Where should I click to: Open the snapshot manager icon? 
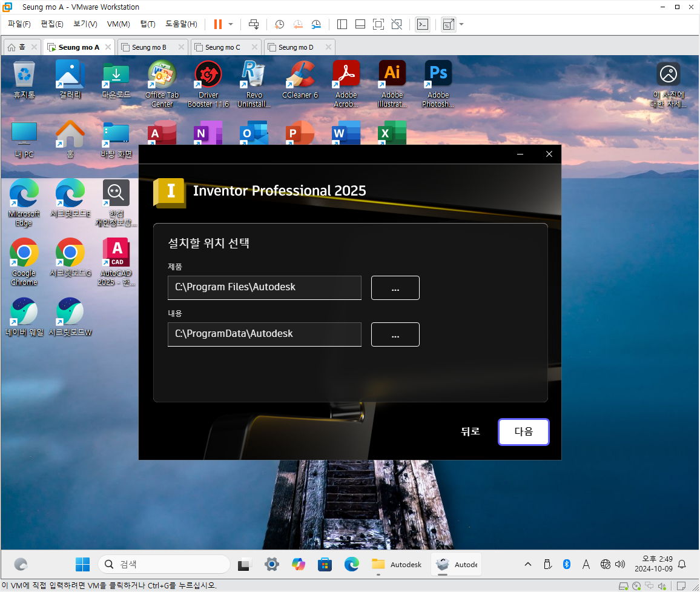(x=316, y=24)
